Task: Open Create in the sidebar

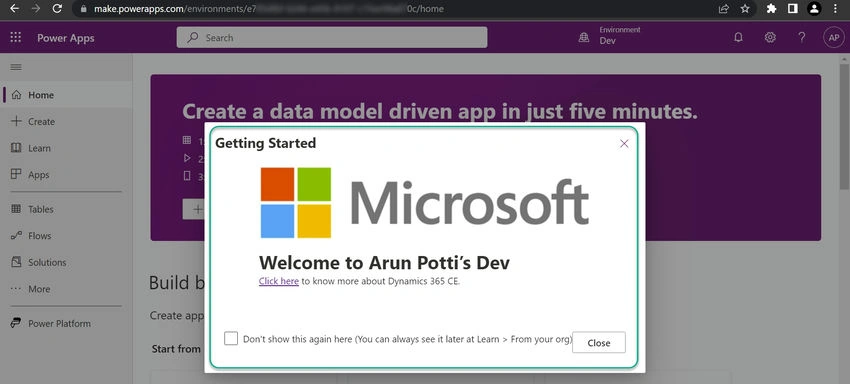Action: (66, 121)
